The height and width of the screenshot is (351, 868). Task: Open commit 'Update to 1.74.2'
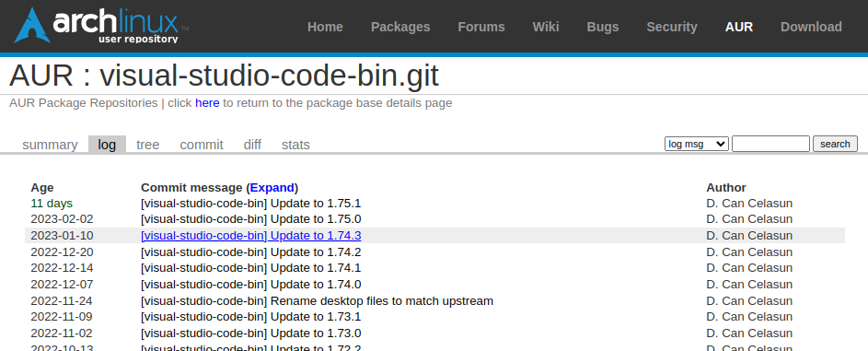[250, 252]
